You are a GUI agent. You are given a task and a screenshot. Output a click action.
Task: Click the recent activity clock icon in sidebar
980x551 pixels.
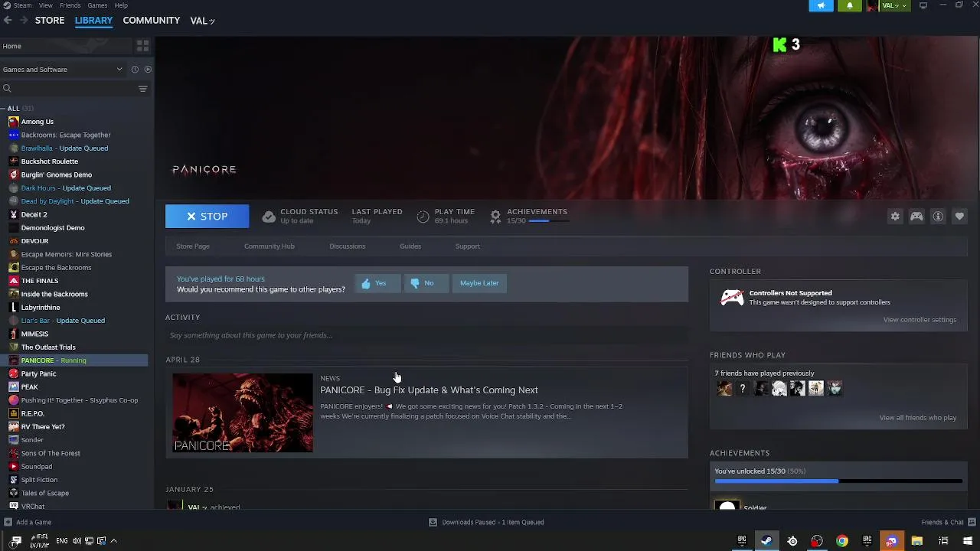[x=135, y=70]
